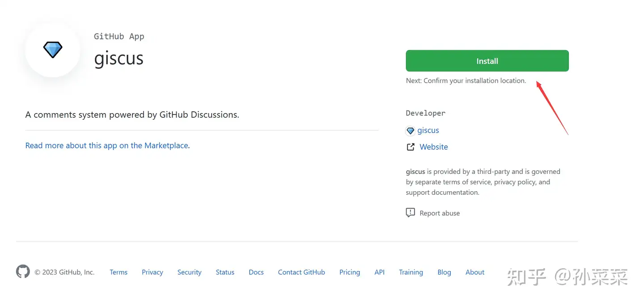
Task: Click Contact GitHub in the footer
Action: [301, 272]
